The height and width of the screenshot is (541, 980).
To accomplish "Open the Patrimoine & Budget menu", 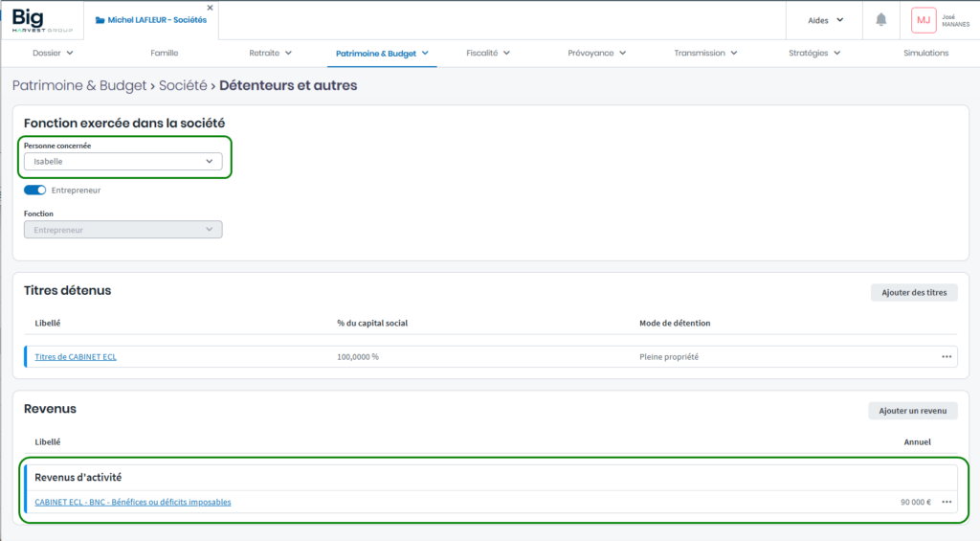I will coord(382,54).
